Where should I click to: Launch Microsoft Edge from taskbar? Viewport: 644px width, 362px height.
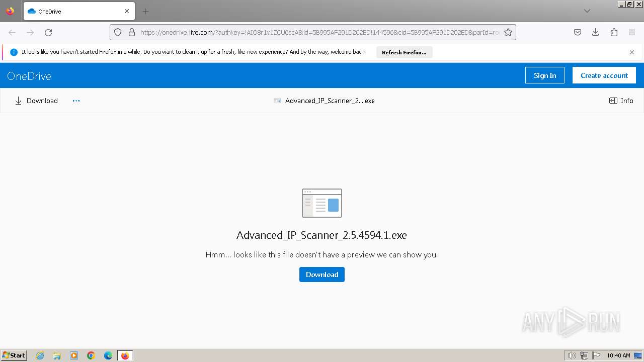click(x=108, y=355)
